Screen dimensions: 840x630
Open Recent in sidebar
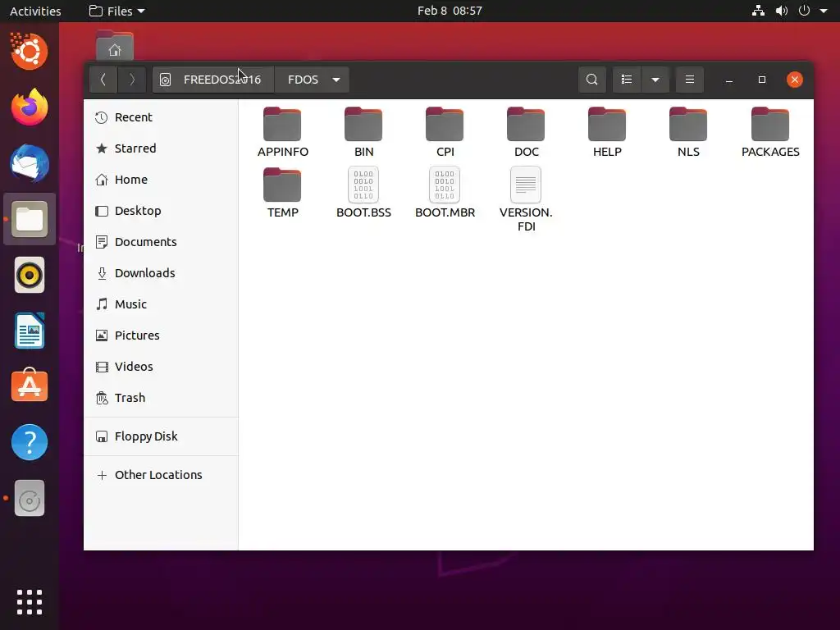click(161, 117)
